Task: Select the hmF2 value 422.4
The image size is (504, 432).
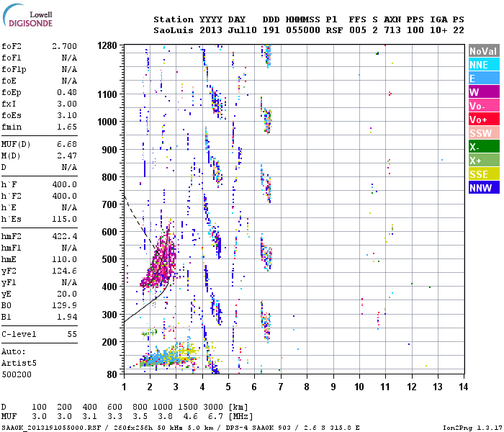Action: (x=64, y=236)
